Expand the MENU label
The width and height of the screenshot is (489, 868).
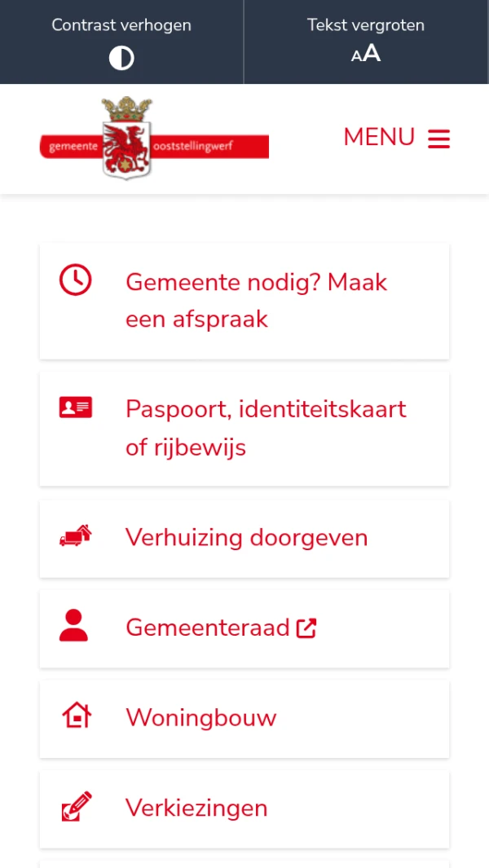(379, 138)
